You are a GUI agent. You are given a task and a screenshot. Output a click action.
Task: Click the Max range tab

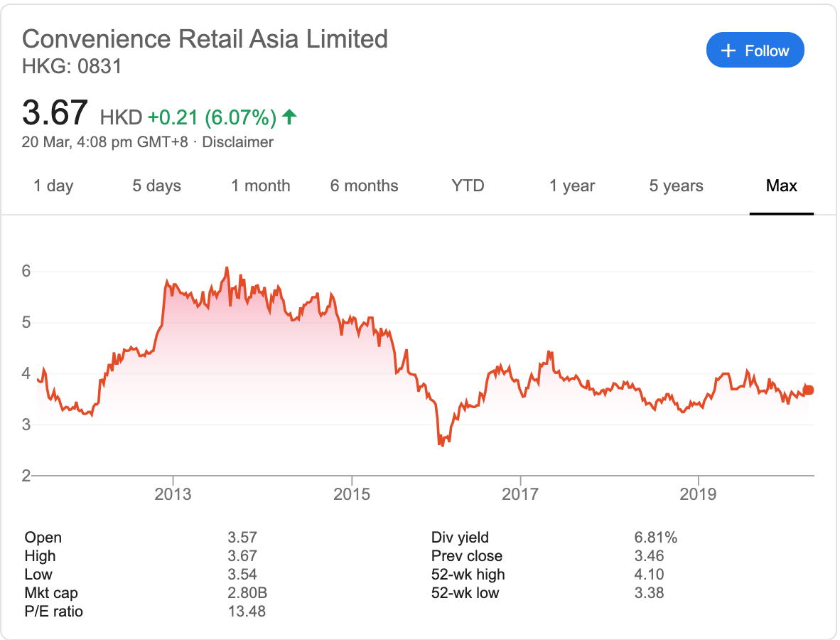[781, 186]
